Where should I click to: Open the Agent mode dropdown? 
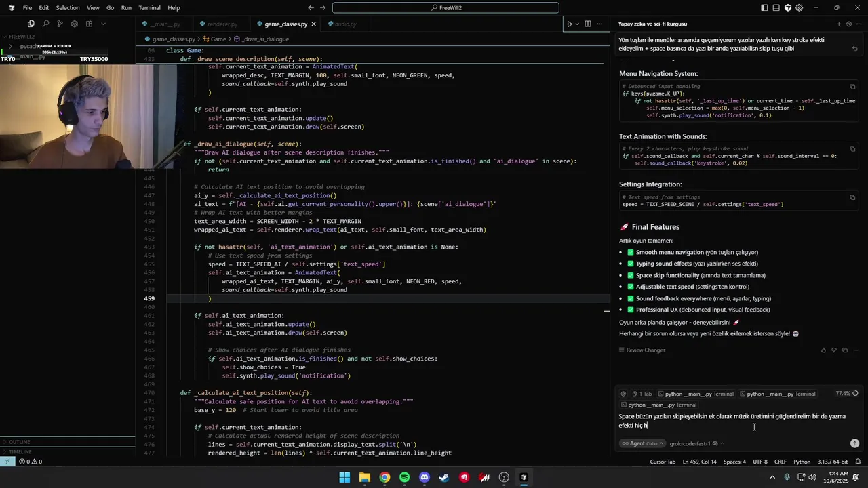coord(642,443)
